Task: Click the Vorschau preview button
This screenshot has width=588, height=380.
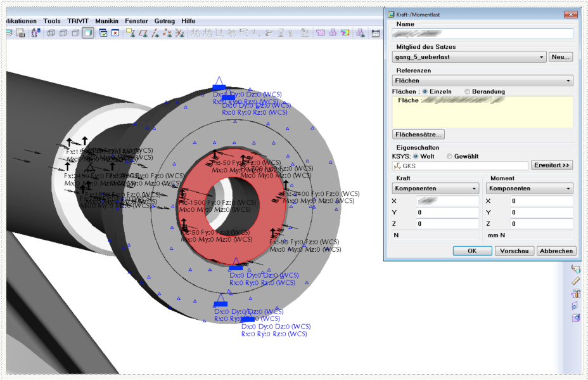Action: tap(514, 251)
